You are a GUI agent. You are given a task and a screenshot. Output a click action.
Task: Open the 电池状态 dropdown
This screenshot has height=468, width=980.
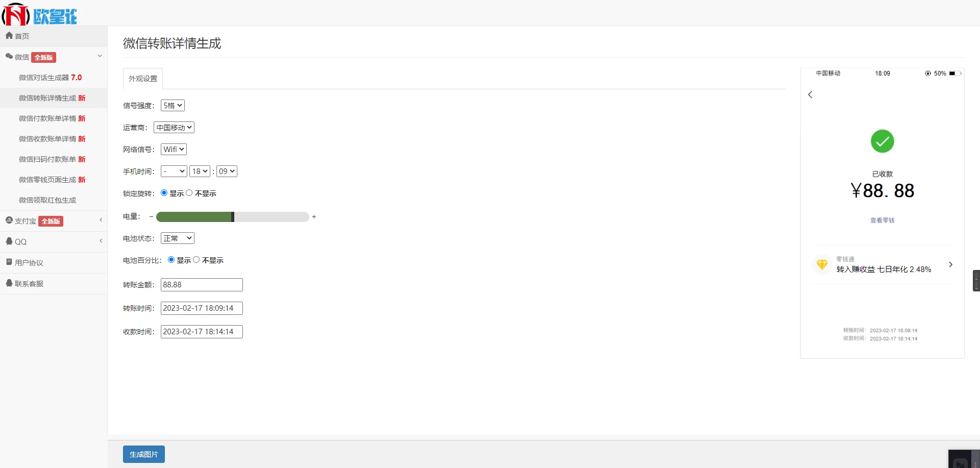tap(178, 238)
